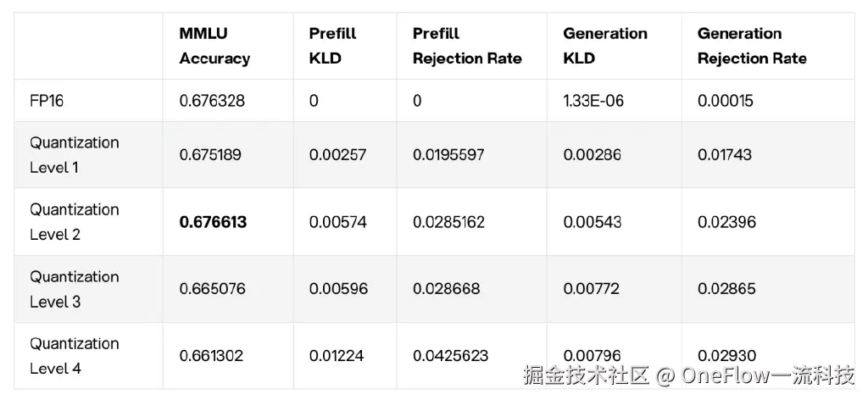
Task: Click the Quantization Level 4 row label
Action: point(75,355)
